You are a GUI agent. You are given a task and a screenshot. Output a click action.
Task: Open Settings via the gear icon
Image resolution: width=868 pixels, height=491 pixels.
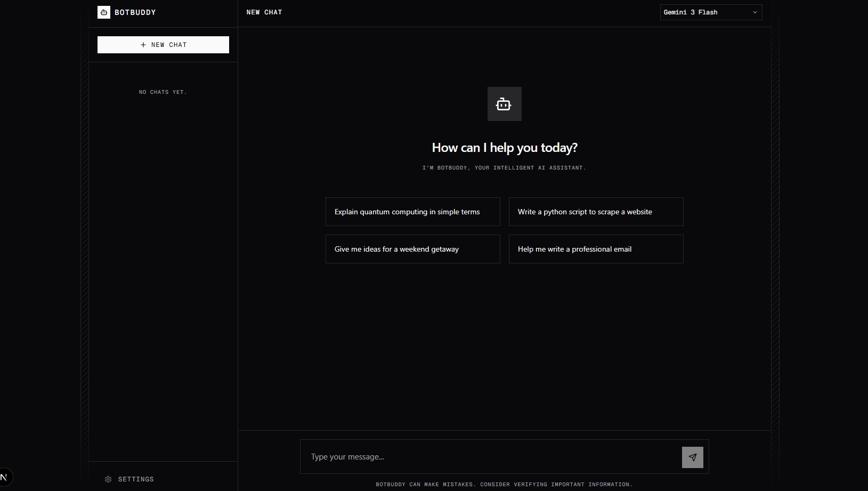[108, 479]
